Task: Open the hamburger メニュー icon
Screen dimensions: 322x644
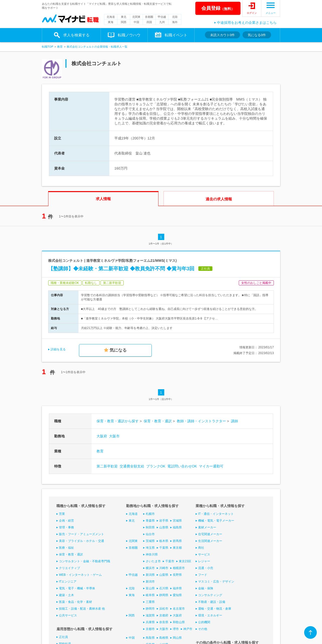Action: 270,8
